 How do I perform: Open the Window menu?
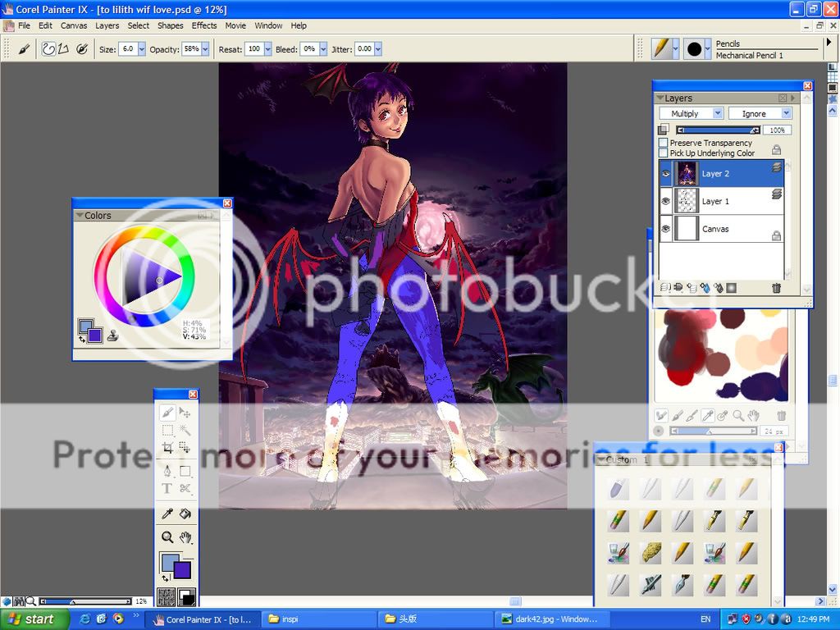tap(268, 25)
